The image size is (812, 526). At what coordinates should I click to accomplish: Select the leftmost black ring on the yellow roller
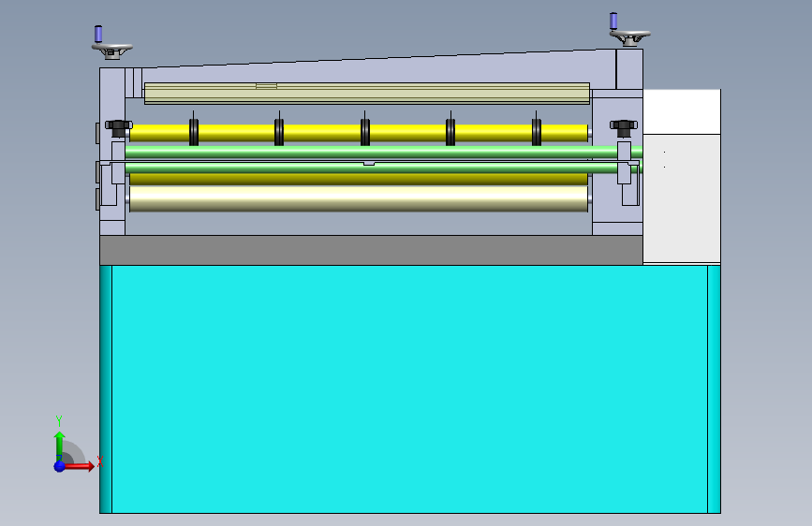tap(194, 132)
